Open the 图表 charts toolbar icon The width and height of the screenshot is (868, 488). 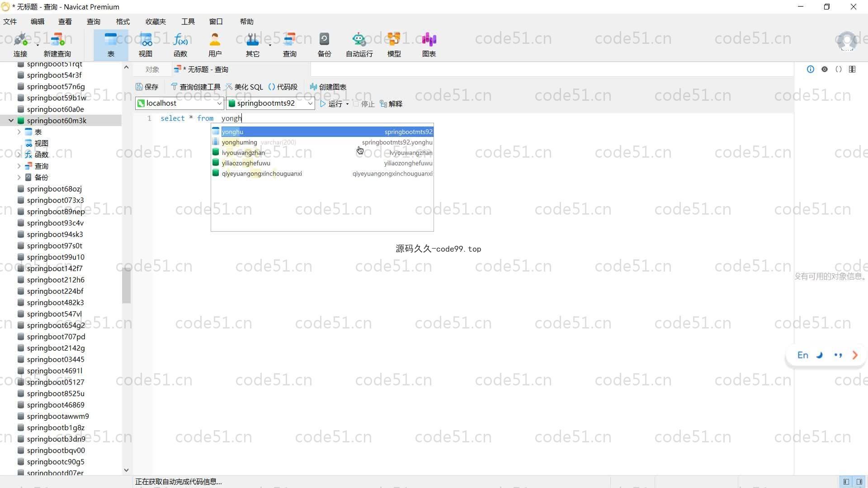[429, 45]
